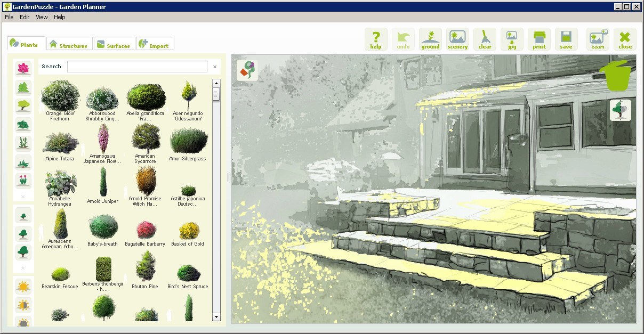The image size is (644, 334).
Task: Filter plants by grass icon
Action: (x=23, y=162)
